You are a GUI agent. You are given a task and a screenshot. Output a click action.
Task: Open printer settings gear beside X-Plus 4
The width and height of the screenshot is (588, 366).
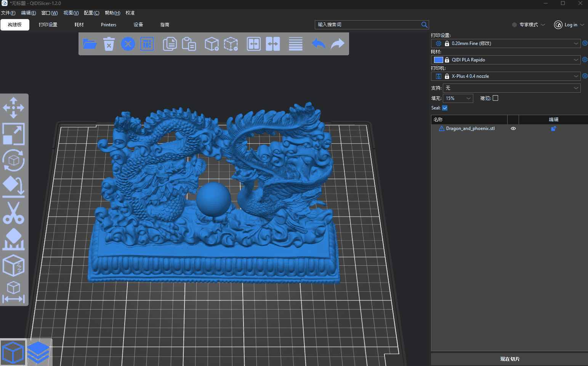(585, 76)
